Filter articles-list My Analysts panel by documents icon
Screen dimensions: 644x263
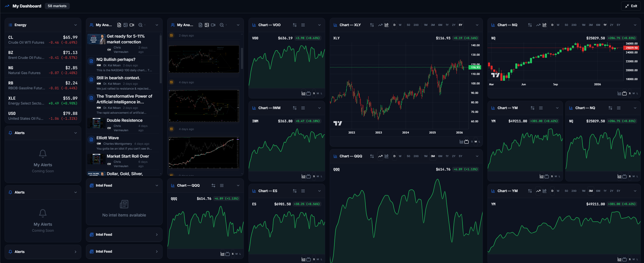coord(119,25)
